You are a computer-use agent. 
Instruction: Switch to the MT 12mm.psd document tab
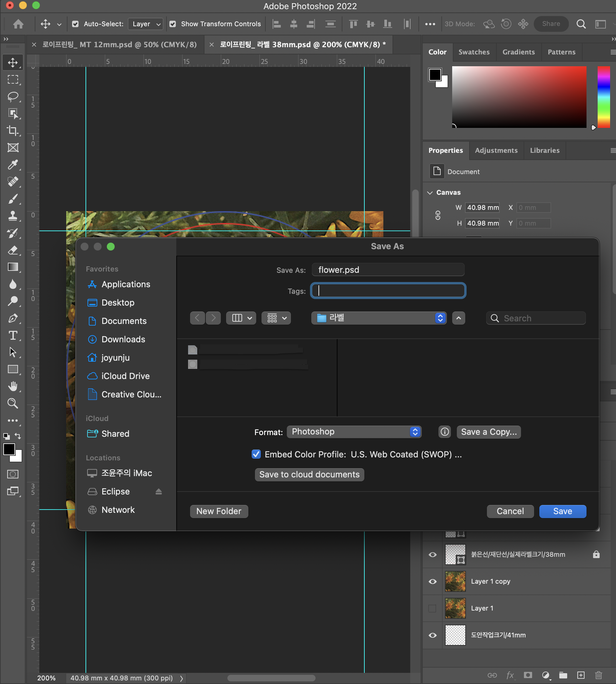pos(119,44)
